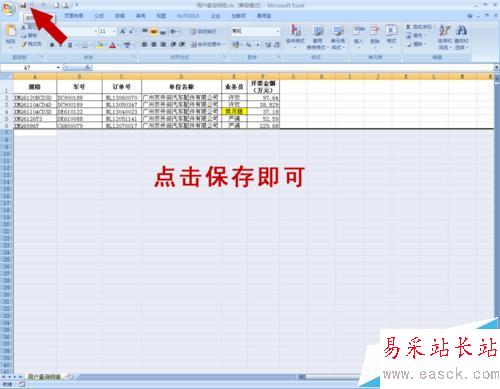Apply accounting currency number format
The image size is (500, 389).
(x=236, y=44)
